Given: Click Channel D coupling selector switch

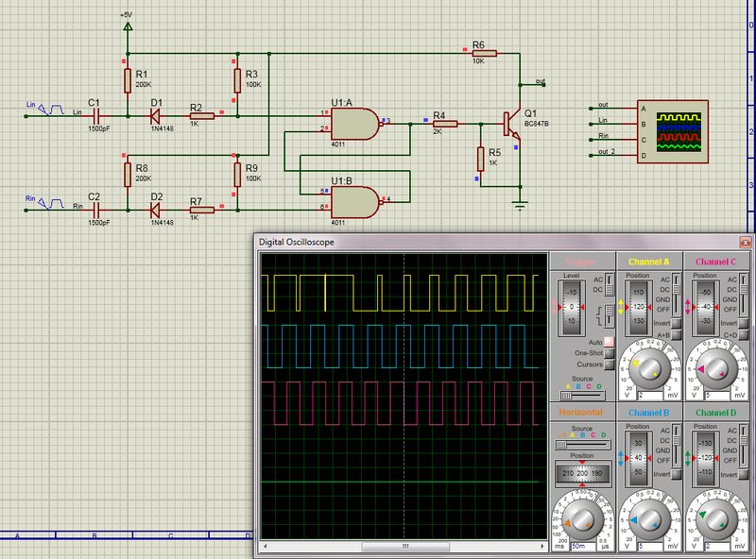Looking at the screenshot, I should (x=744, y=445).
